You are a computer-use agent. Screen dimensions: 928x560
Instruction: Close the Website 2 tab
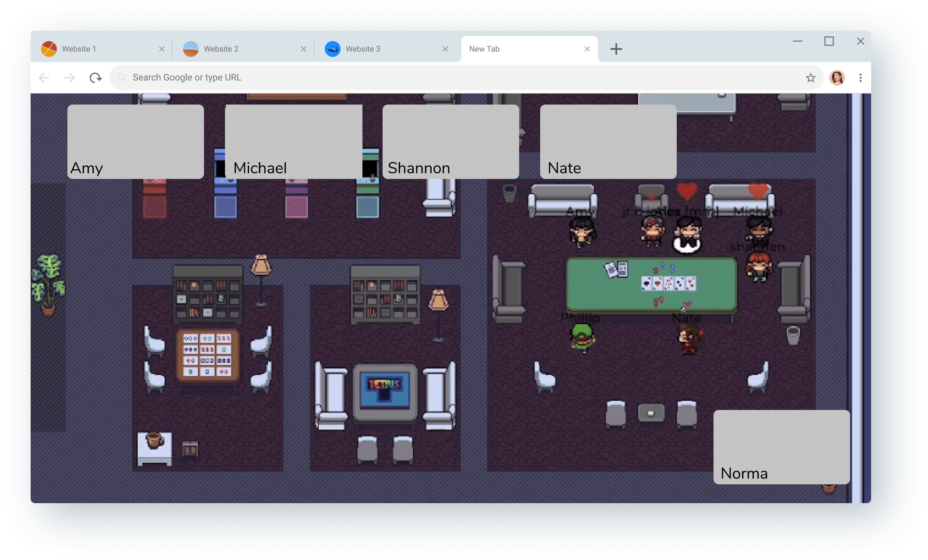tap(303, 49)
